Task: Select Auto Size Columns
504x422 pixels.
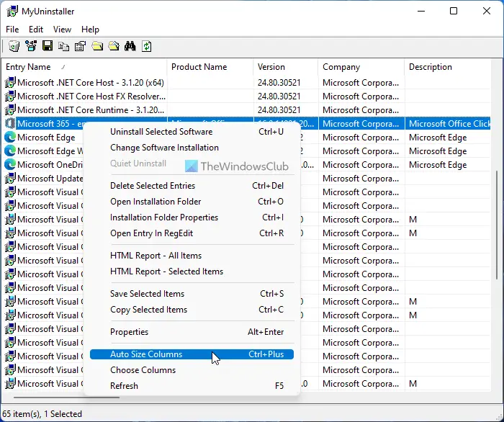Action: 192,354
